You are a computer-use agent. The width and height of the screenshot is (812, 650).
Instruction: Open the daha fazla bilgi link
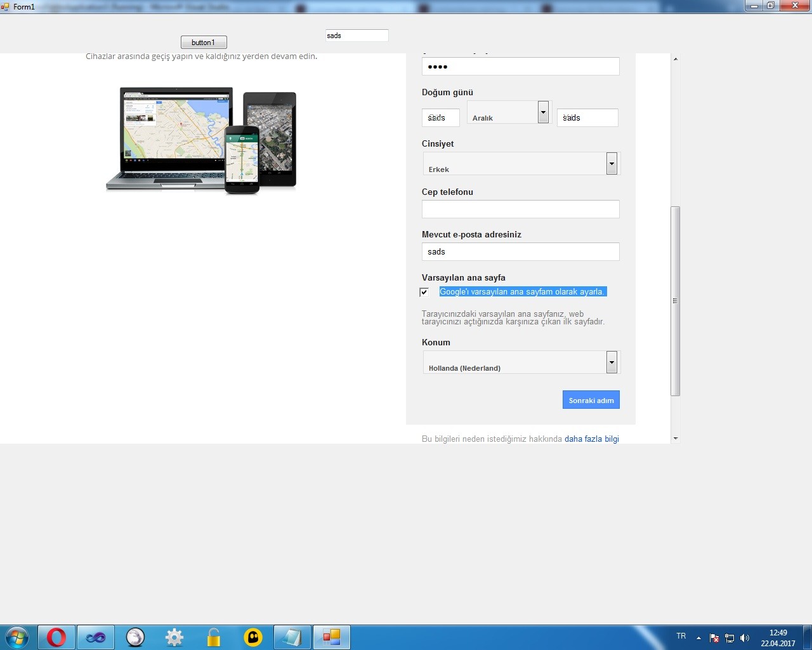click(x=592, y=439)
